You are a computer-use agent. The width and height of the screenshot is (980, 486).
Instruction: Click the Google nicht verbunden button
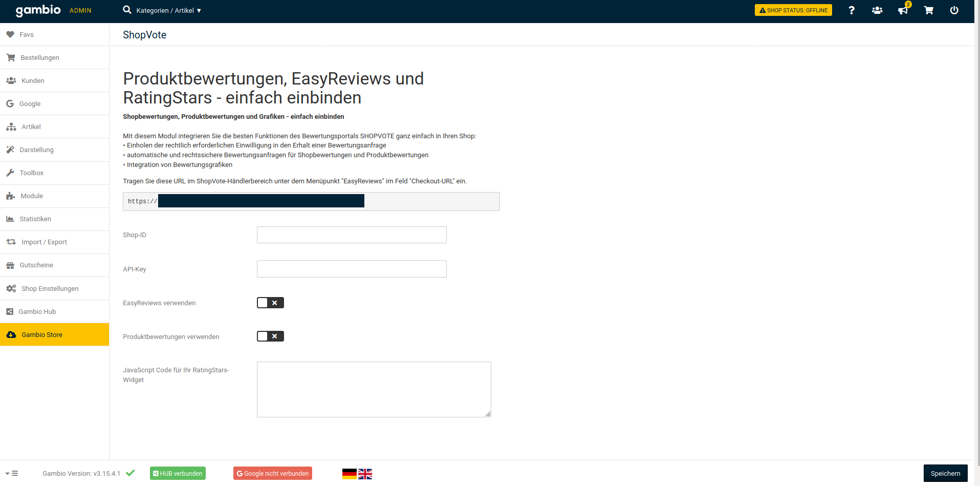[273, 474]
